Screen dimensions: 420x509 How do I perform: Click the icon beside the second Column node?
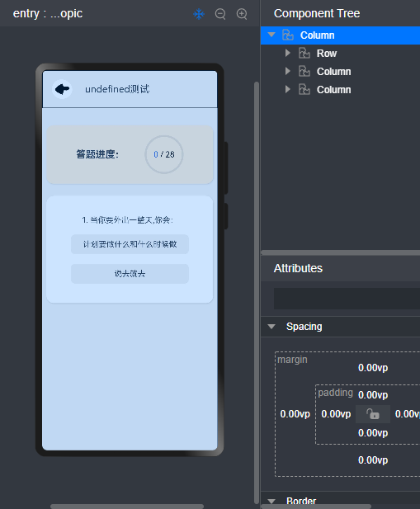(304, 71)
